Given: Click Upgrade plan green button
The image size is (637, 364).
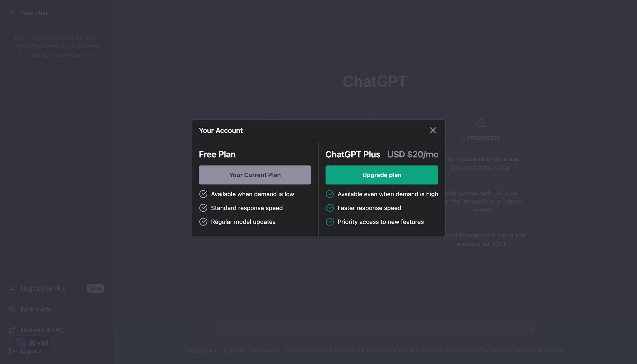Looking at the screenshot, I should pos(382,175).
